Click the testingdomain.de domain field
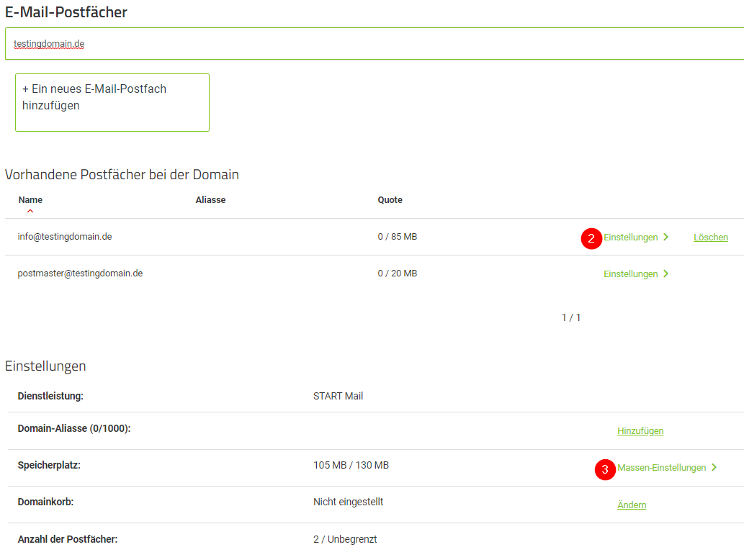 click(375, 44)
